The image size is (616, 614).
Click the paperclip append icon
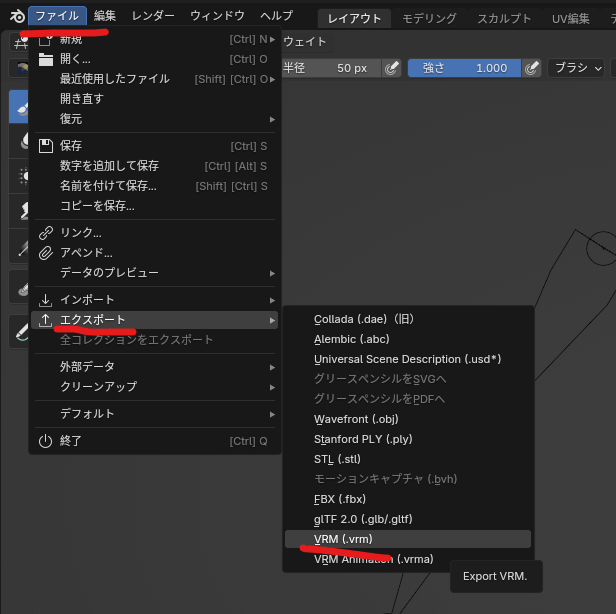[x=46, y=253]
